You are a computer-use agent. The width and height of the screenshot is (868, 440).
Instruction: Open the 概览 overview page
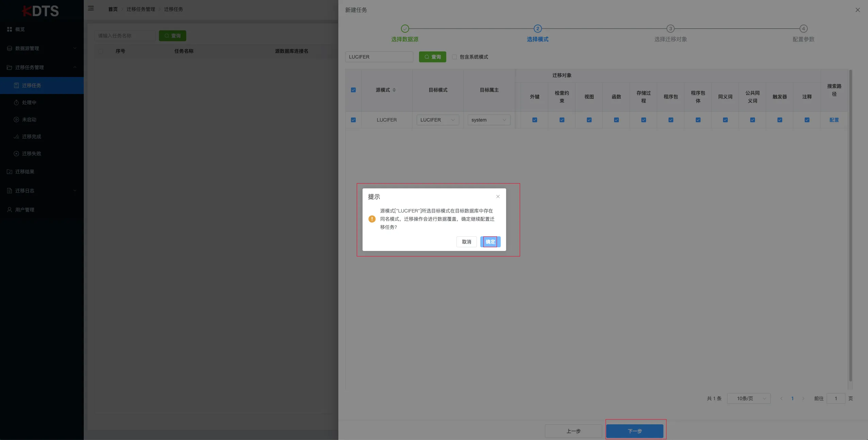pyautogui.click(x=20, y=29)
